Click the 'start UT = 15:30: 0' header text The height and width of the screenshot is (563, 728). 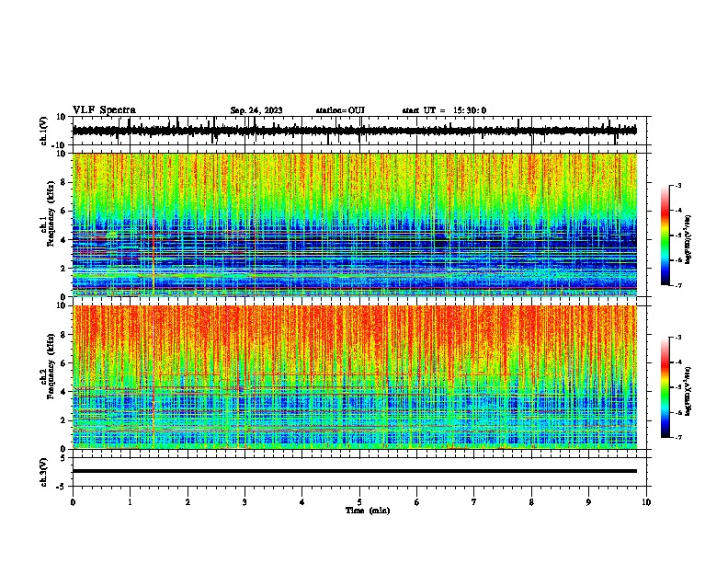pyautogui.click(x=444, y=110)
